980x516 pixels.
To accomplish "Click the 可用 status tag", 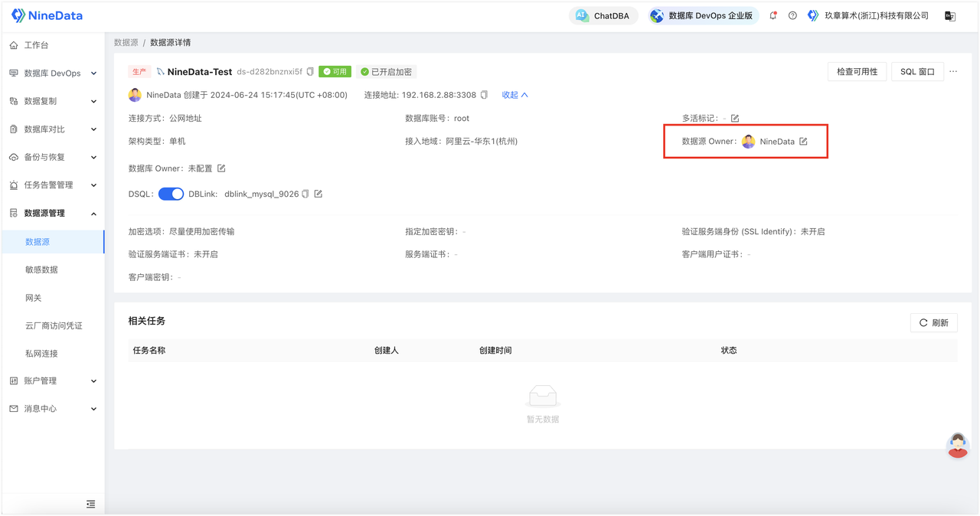I will [x=335, y=72].
